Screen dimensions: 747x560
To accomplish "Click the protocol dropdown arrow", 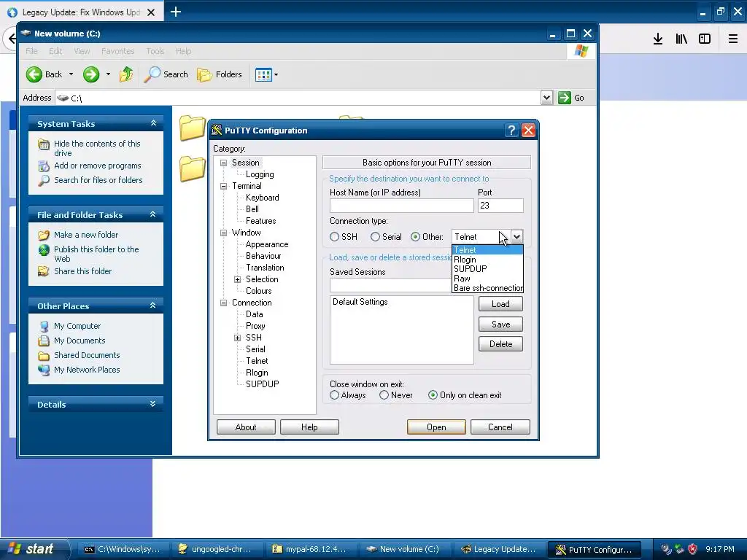I will (x=517, y=237).
